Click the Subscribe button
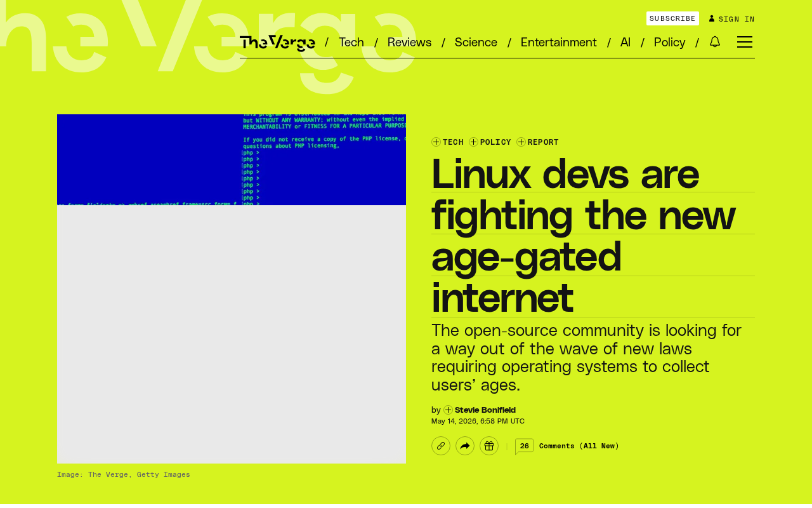The width and height of the screenshot is (812, 508). (672, 18)
